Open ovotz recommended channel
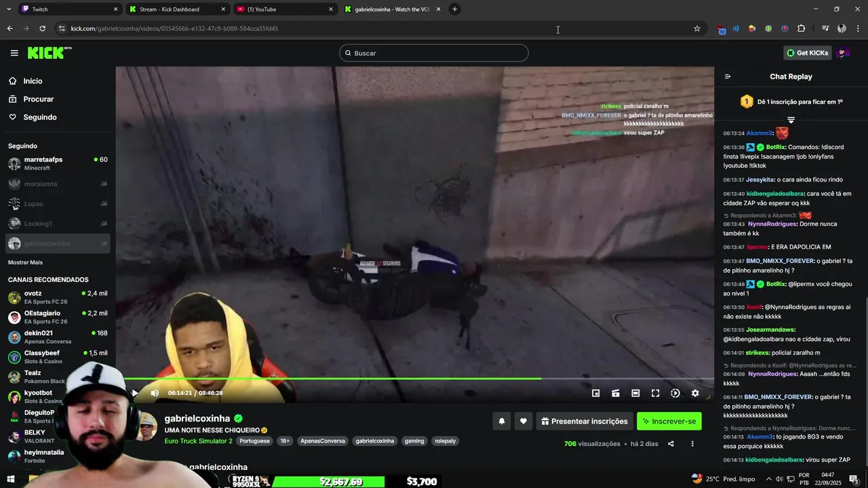 (x=58, y=298)
